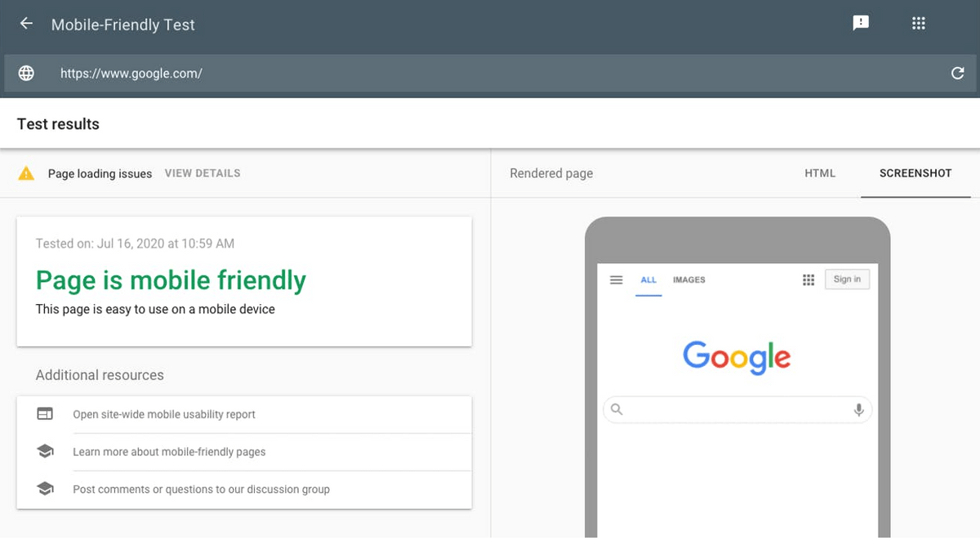Screen dimensions: 980x541
Task: Switch to the SCREENSHOT tab
Action: point(915,173)
